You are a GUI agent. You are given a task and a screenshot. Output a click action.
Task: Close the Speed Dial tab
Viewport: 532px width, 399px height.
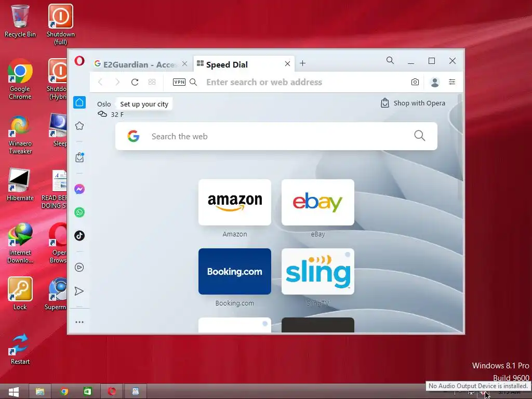click(287, 64)
